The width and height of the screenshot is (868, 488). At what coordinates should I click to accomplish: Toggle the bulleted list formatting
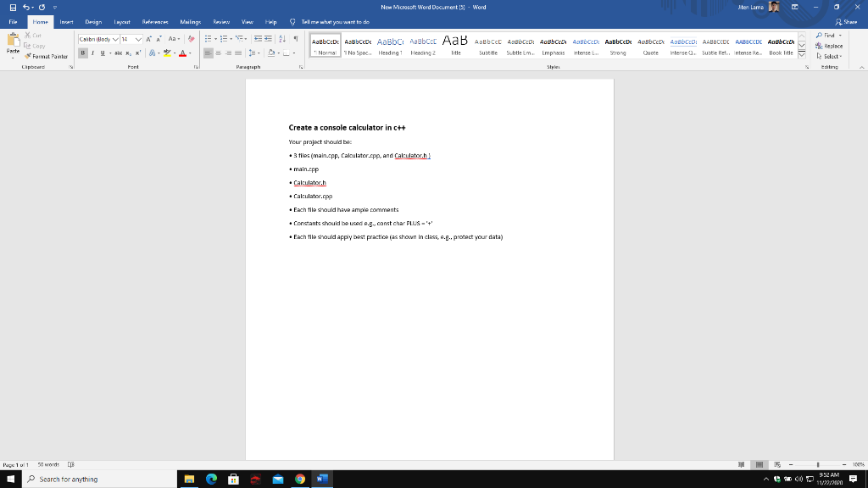[208, 38]
